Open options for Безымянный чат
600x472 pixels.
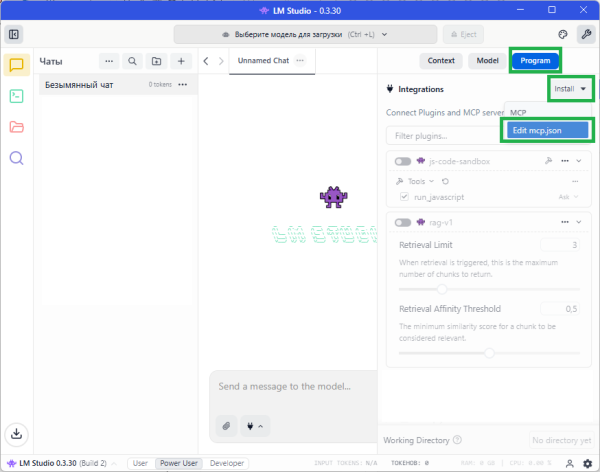(x=183, y=85)
